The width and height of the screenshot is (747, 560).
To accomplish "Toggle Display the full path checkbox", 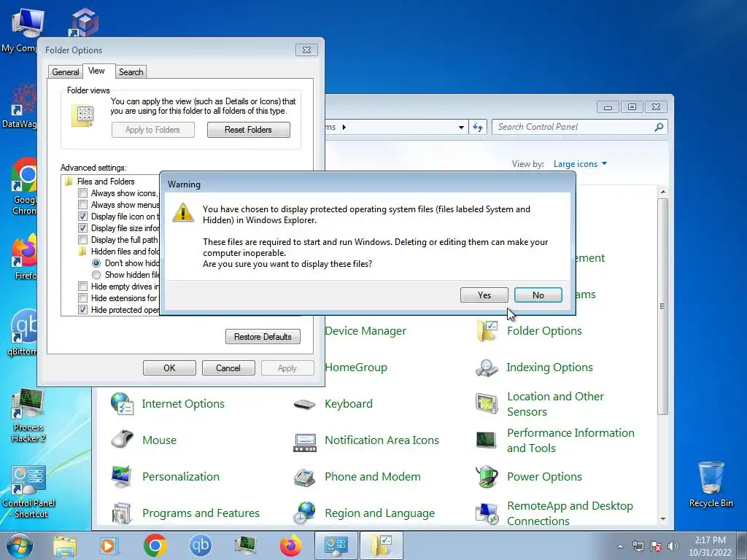I will click(x=83, y=239).
